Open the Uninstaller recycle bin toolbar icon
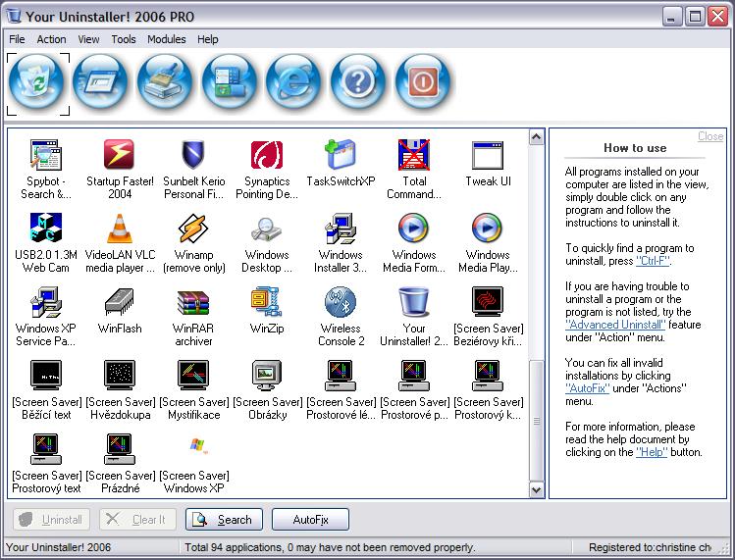This screenshot has width=735, height=560. coord(36,83)
